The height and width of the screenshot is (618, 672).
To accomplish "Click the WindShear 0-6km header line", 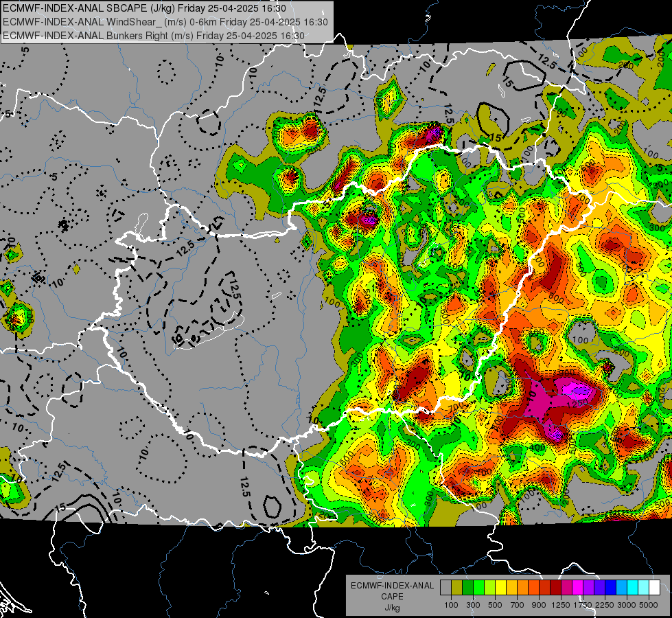I will pos(165,22).
